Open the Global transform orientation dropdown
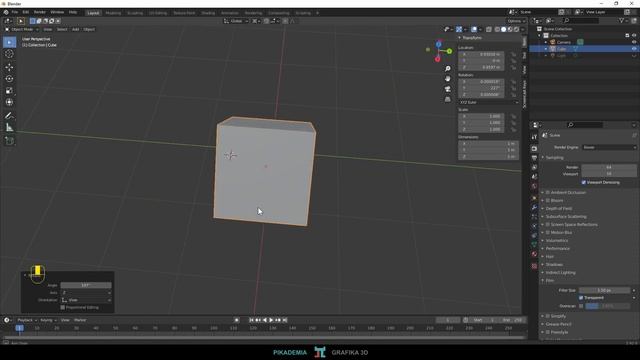This screenshot has height=360, width=640. 236,21
